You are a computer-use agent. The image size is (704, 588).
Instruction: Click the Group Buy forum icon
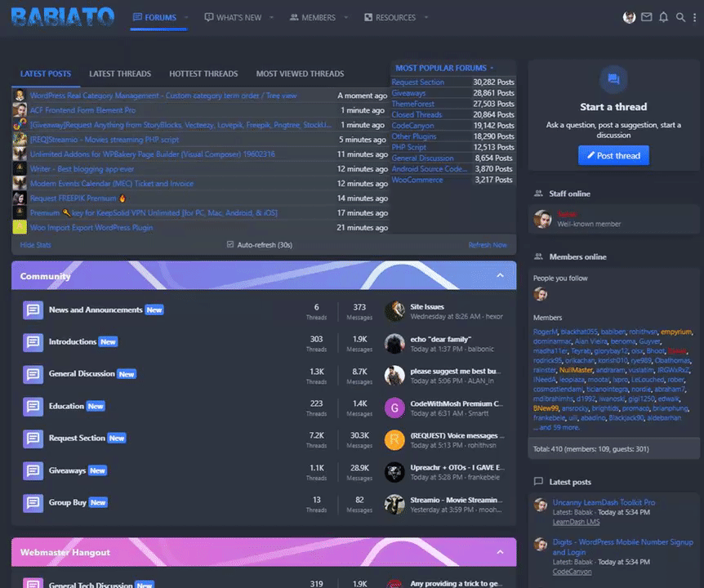(x=33, y=503)
